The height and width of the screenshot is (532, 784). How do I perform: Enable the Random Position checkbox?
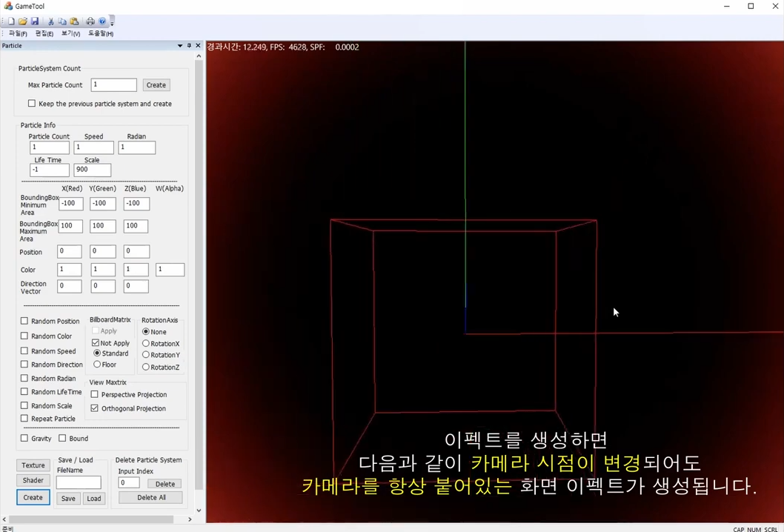[24, 321]
